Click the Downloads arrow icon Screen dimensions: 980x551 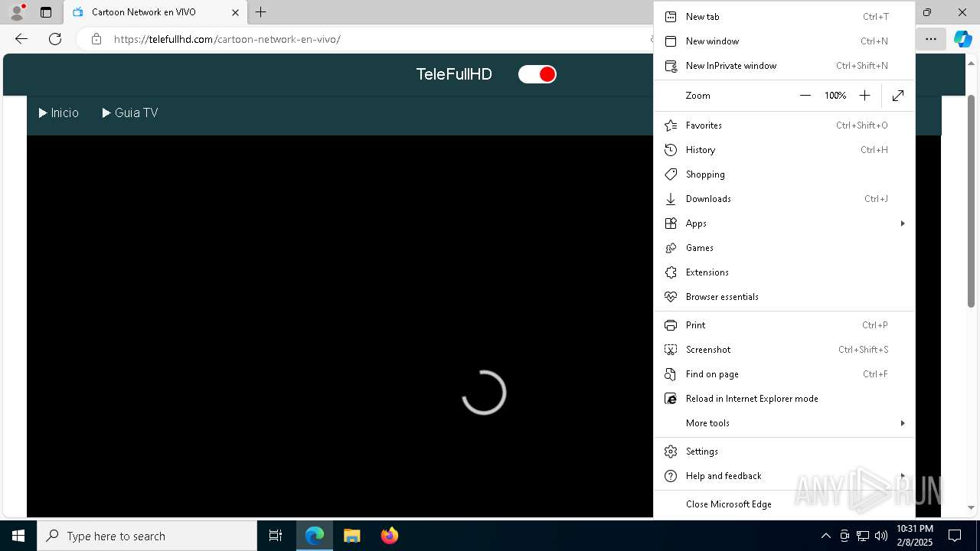[671, 199]
